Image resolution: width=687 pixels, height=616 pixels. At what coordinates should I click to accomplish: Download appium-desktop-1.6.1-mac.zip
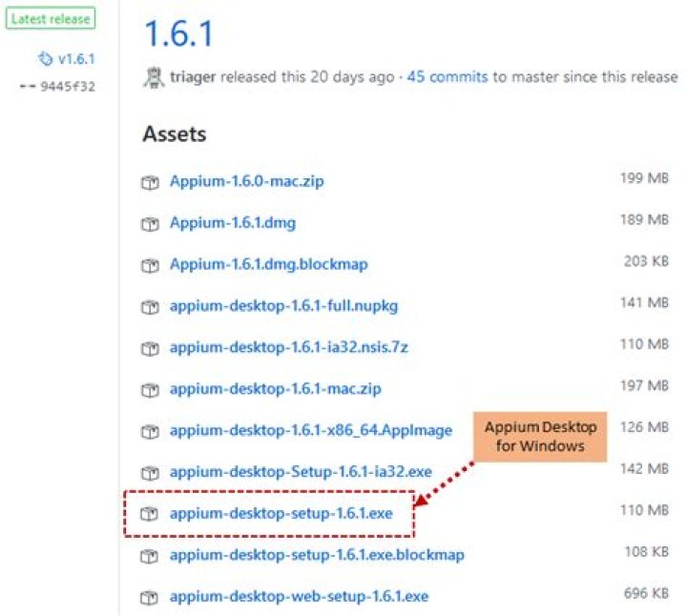(276, 389)
